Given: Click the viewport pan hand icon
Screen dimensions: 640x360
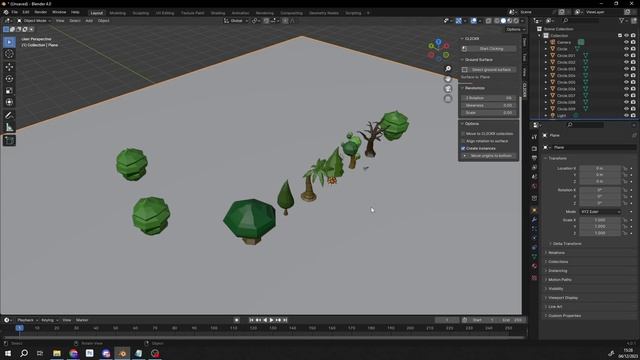Looking at the screenshot, I should [x=448, y=78].
